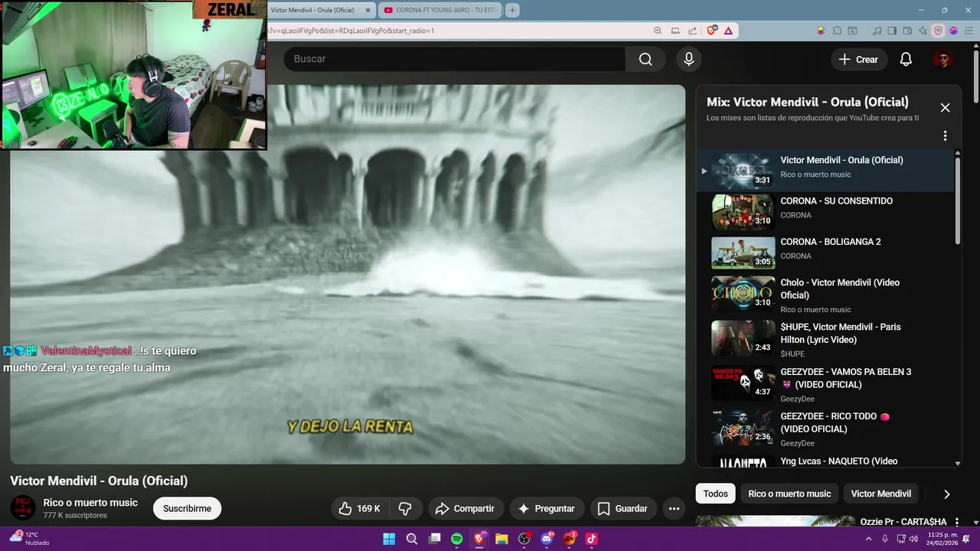Click the Rico o muerto music channel avatar
The height and width of the screenshot is (551, 980).
[x=22, y=508]
